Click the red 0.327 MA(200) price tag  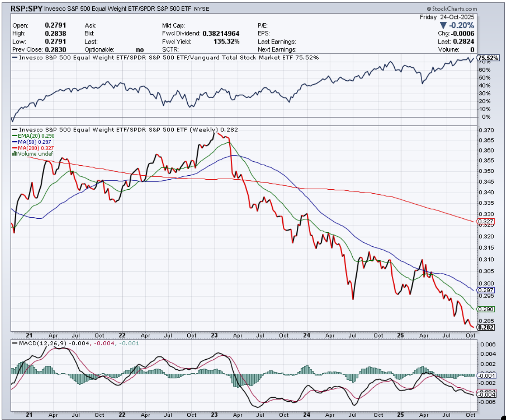click(486, 221)
